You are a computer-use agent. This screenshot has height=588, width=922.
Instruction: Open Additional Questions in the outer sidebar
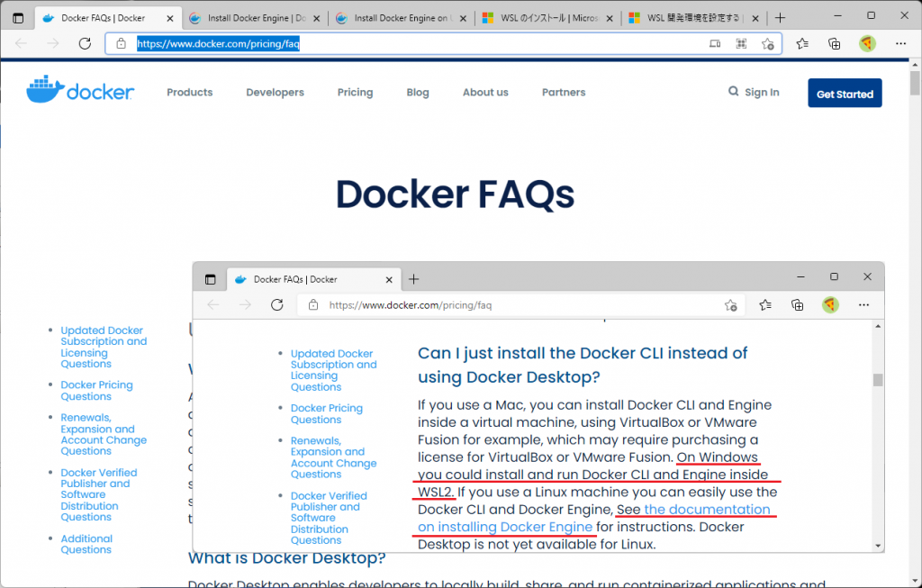[86, 544]
